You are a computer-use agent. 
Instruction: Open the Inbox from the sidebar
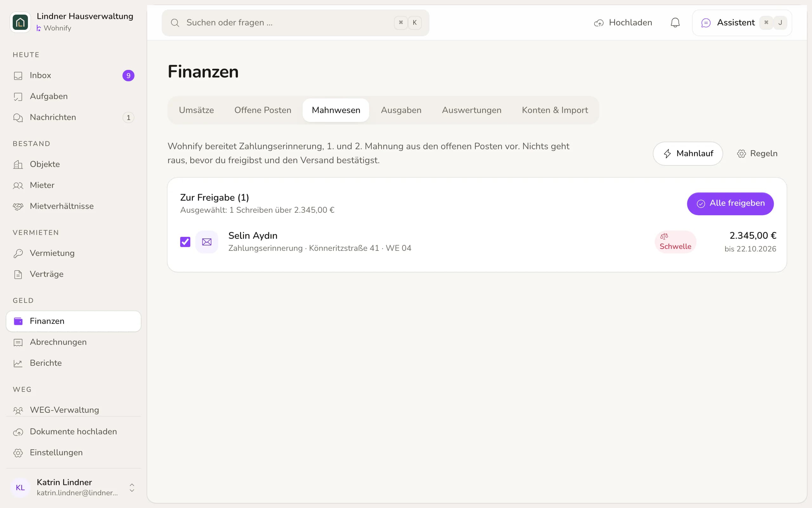tap(74, 75)
